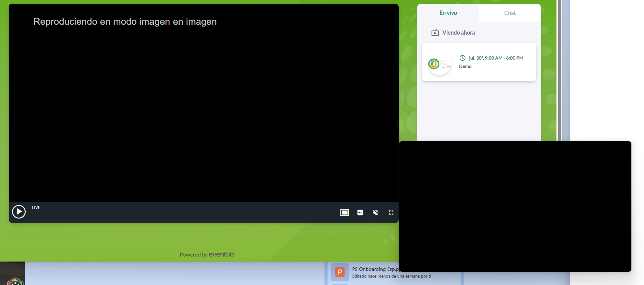Click the session logo thumbnail
644x285 pixels.
(439, 64)
